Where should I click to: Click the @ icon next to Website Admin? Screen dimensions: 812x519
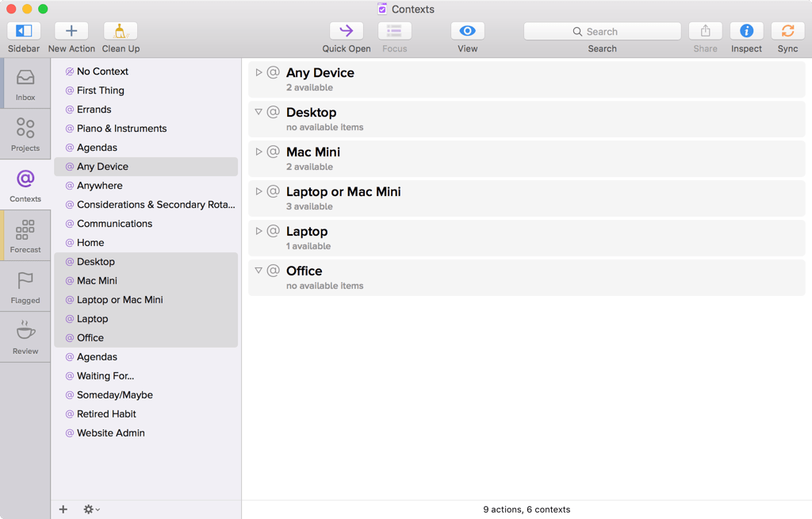coord(70,433)
